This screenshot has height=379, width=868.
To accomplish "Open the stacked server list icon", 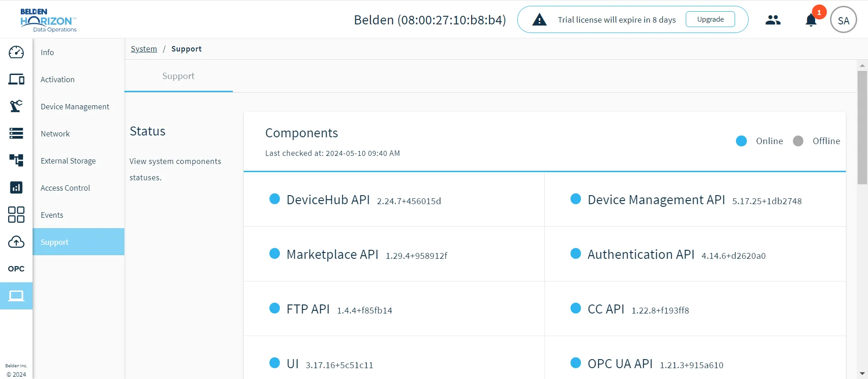I will 16,133.
